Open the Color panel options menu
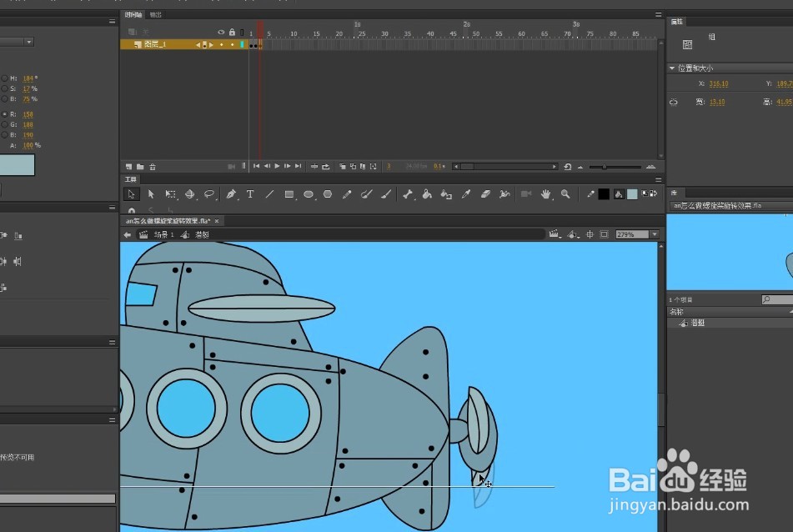 [x=113, y=21]
